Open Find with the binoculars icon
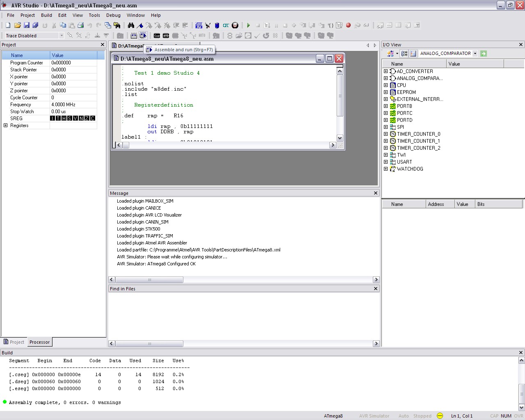Viewport: 525px width, 420px height. 131,25
